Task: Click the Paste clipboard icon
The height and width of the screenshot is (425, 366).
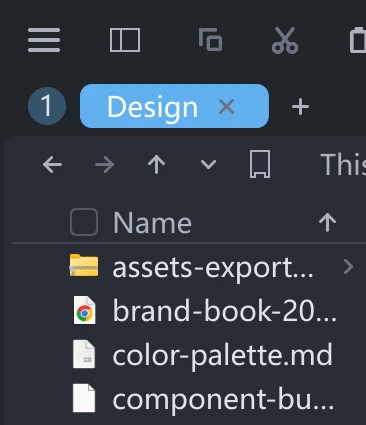Action: coord(357,40)
